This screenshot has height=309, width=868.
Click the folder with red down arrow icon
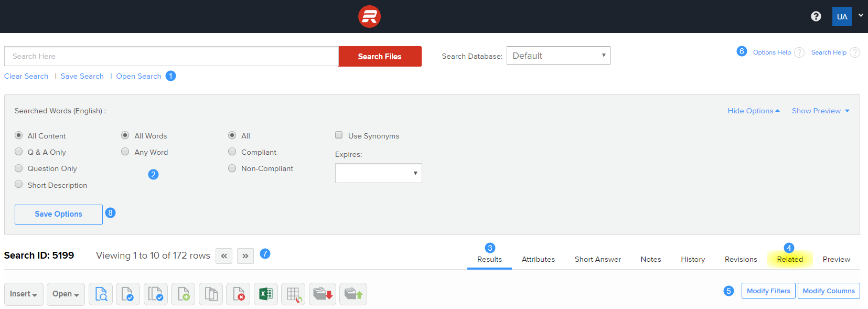tap(323, 294)
